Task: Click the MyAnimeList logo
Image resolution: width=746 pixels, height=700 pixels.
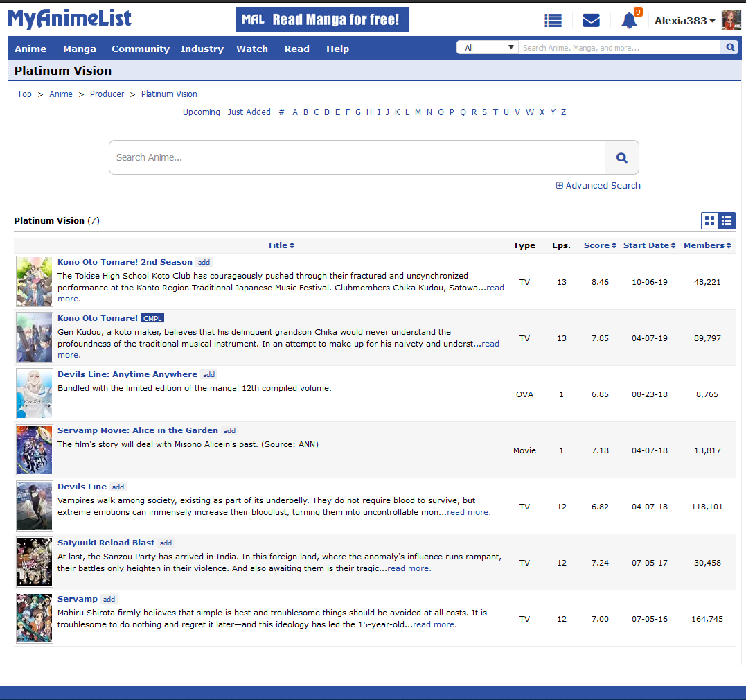Action: pos(69,19)
